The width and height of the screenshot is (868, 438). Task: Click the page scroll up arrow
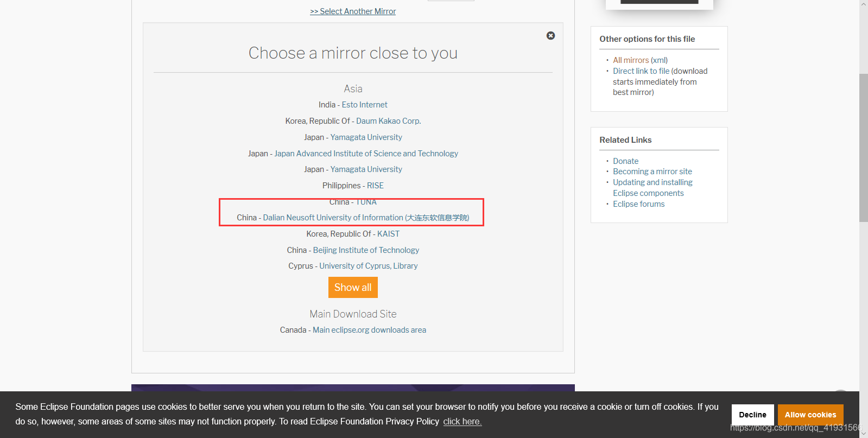[864, 4]
